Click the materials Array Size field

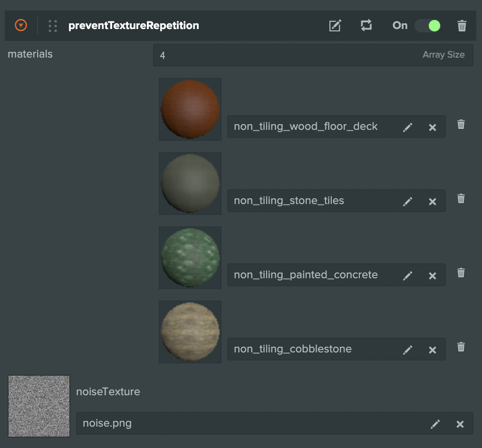tap(313, 55)
